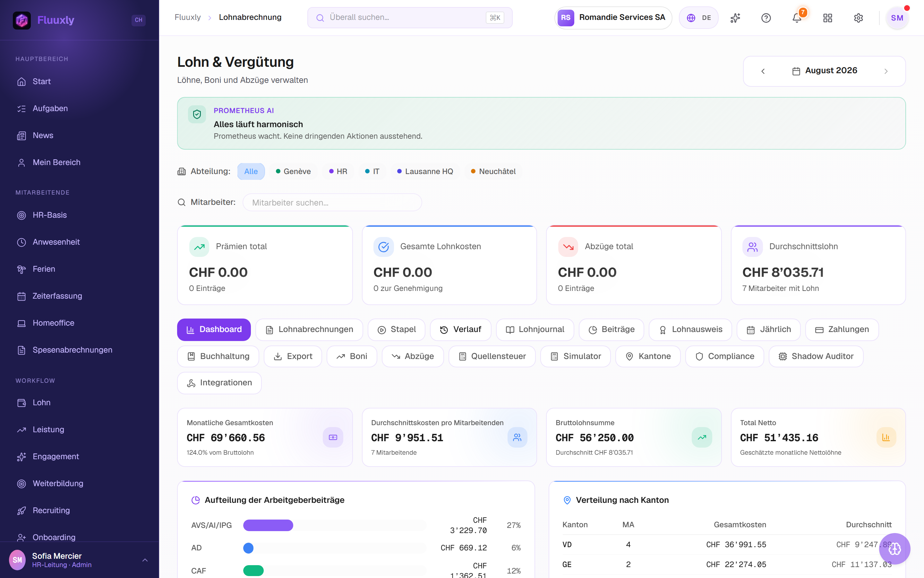Filter by Lausanne HQ department
Screen dimensions: 924x578
coord(425,171)
